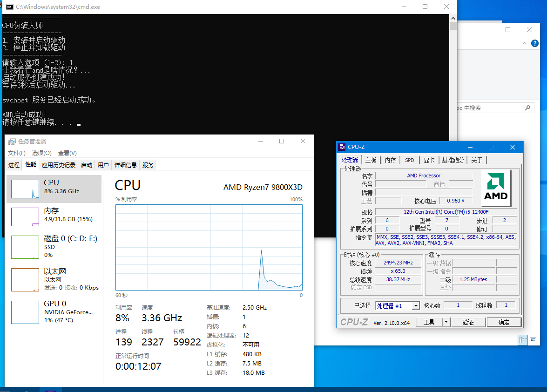Click the AMD Processor name field
Viewport: 547px width, 392px height.
(424, 176)
